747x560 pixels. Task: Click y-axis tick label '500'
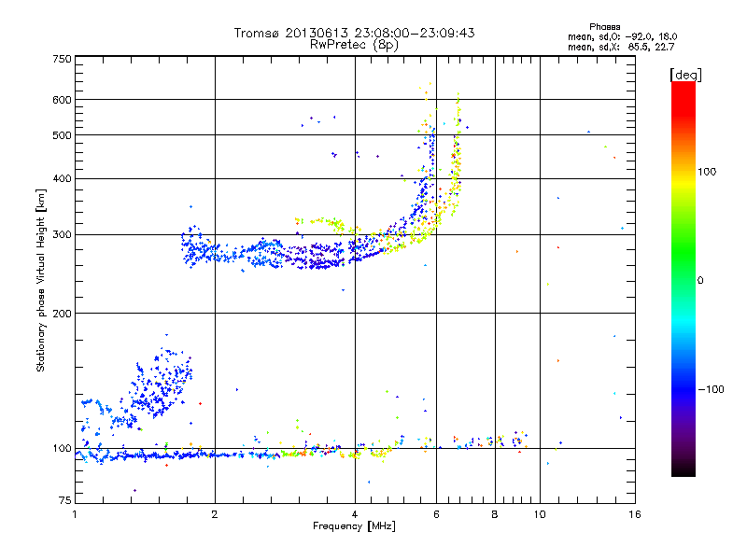pos(63,135)
